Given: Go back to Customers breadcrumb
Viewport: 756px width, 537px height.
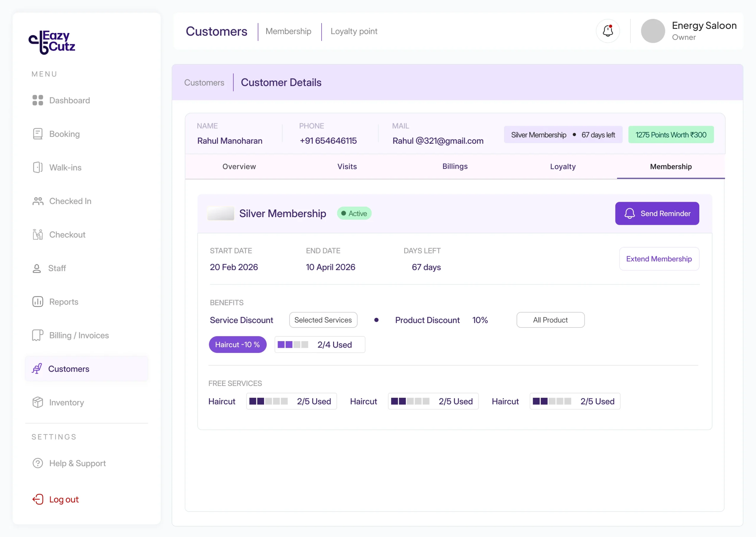Looking at the screenshot, I should [x=204, y=82].
